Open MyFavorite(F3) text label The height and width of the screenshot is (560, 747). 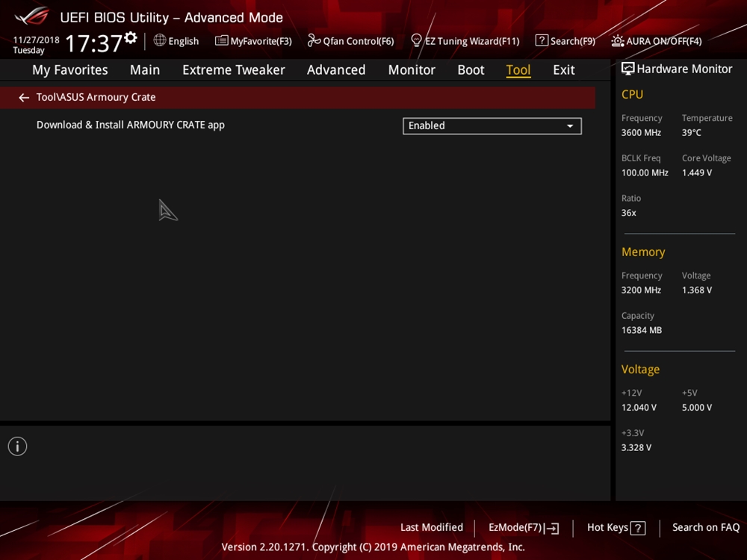[261, 41]
